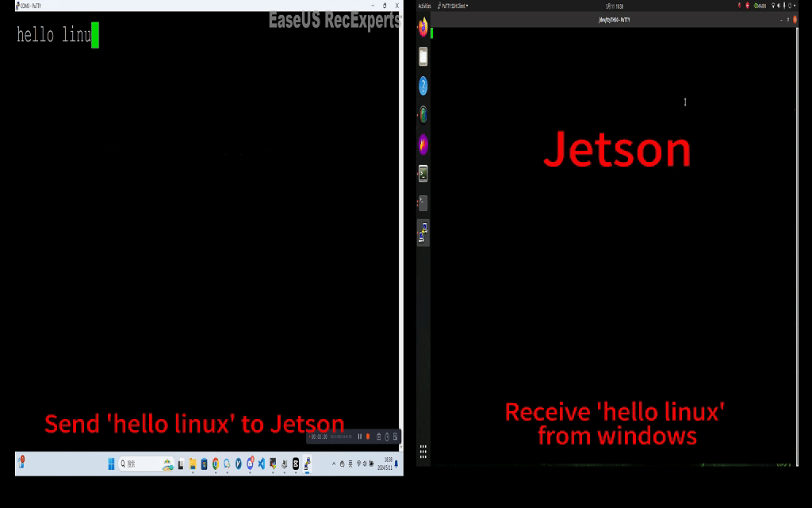Expand hidden icons in Windows system tray
This screenshot has width=812, height=508.
333,464
